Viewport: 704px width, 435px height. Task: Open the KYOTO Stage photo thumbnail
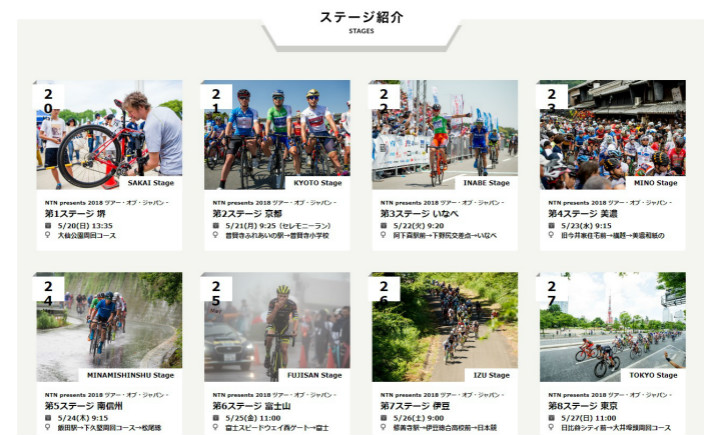[x=277, y=135]
